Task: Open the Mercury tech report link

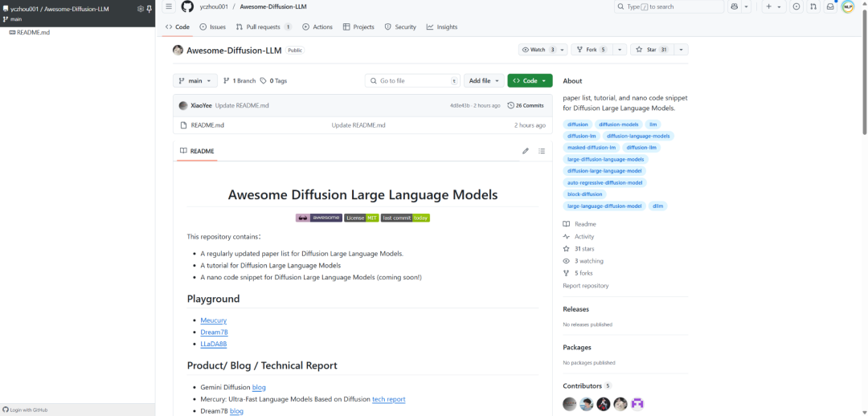Action: [x=389, y=399]
